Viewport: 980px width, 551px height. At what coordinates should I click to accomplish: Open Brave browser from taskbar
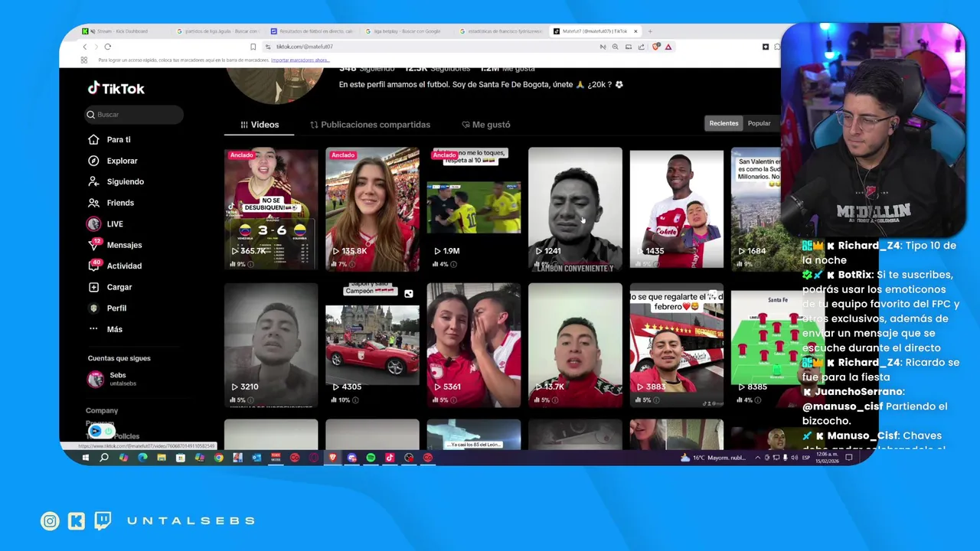tap(332, 458)
